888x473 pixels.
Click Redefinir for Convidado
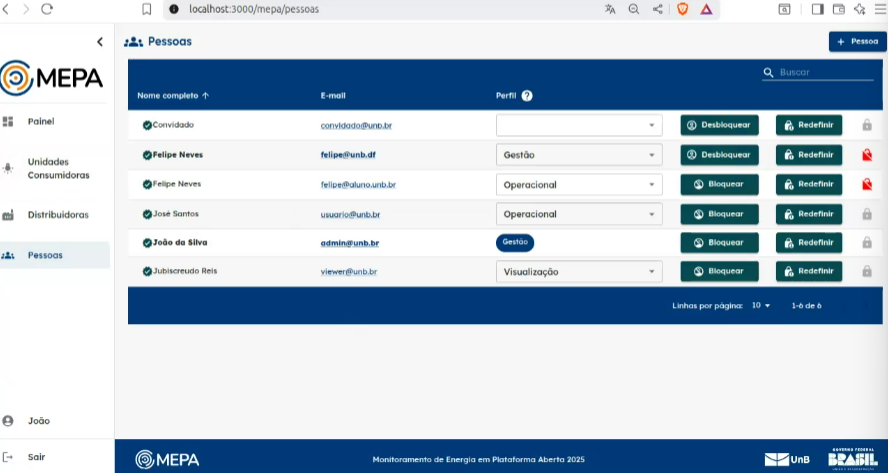tap(809, 125)
